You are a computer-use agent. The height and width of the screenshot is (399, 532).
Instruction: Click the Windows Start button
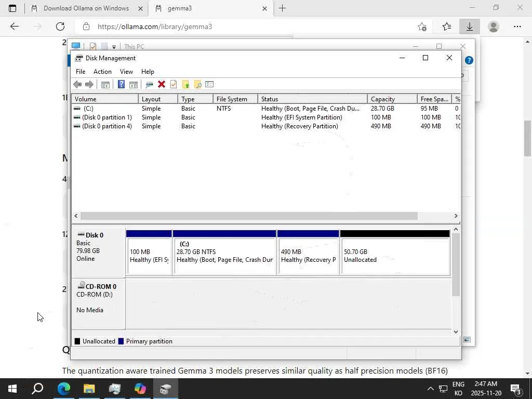coord(12,389)
